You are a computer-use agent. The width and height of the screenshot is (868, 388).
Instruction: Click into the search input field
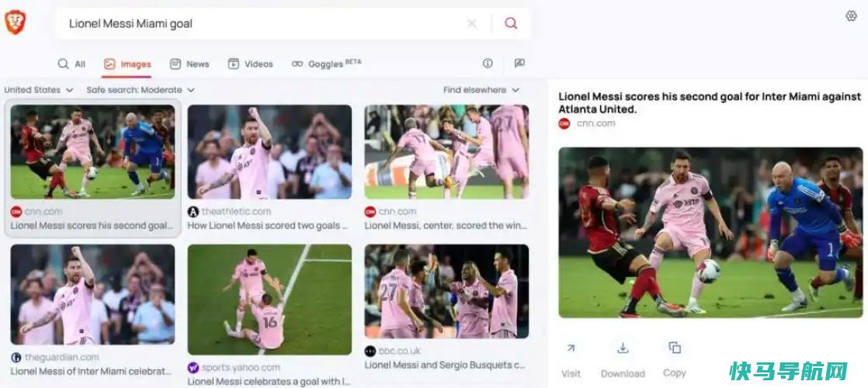pos(263,23)
